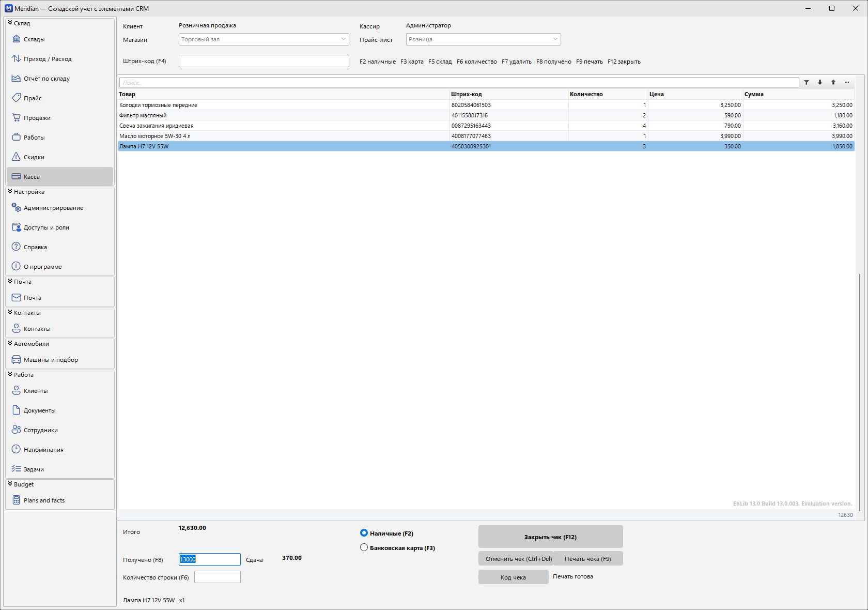Click the up arrow icon in grid search bar
This screenshot has width=868, height=610.
pyautogui.click(x=833, y=82)
